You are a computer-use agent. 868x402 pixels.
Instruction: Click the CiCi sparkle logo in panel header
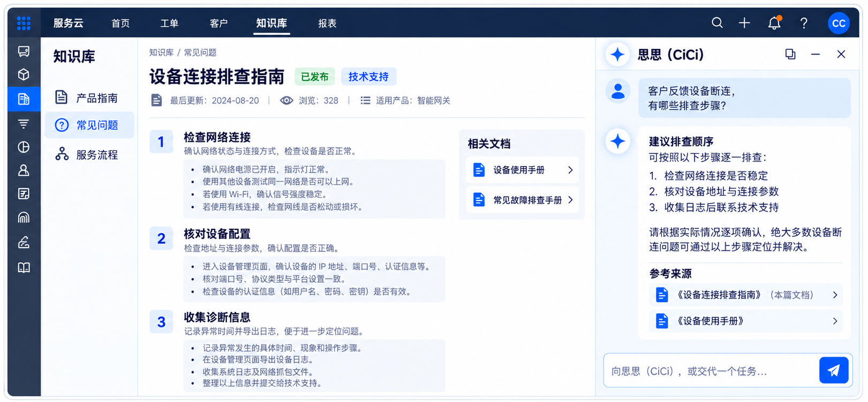point(617,54)
